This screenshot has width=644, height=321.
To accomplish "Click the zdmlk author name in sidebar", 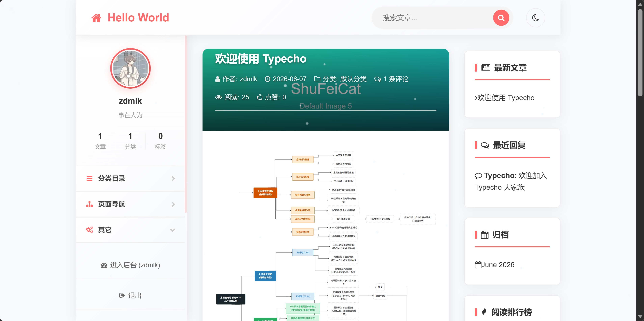I will pyautogui.click(x=130, y=101).
